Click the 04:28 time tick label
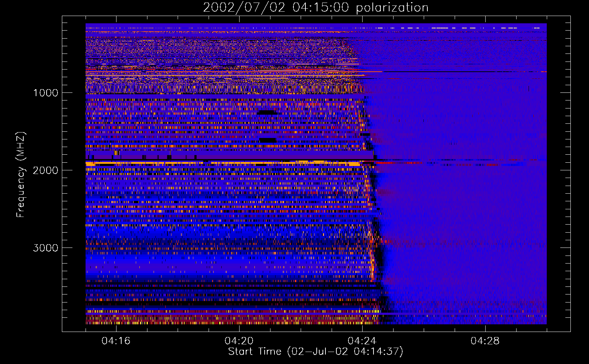The width and height of the screenshot is (589, 364). [485, 341]
